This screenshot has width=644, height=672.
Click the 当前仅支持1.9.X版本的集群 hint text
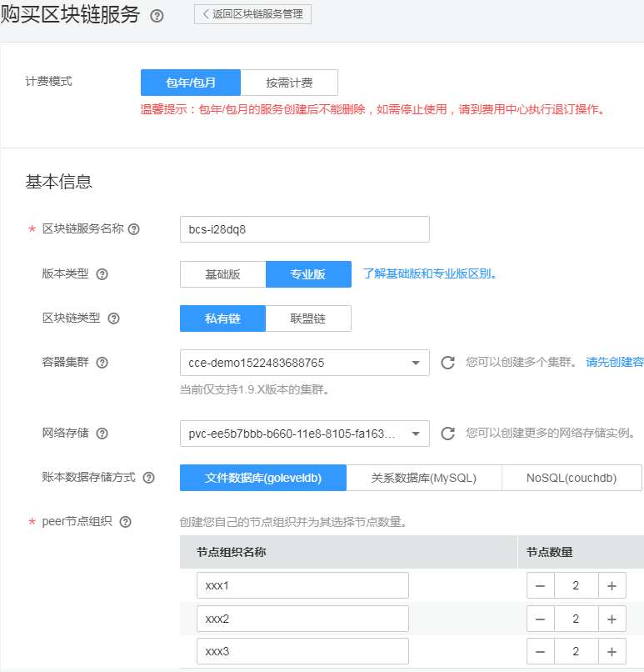tap(255, 389)
